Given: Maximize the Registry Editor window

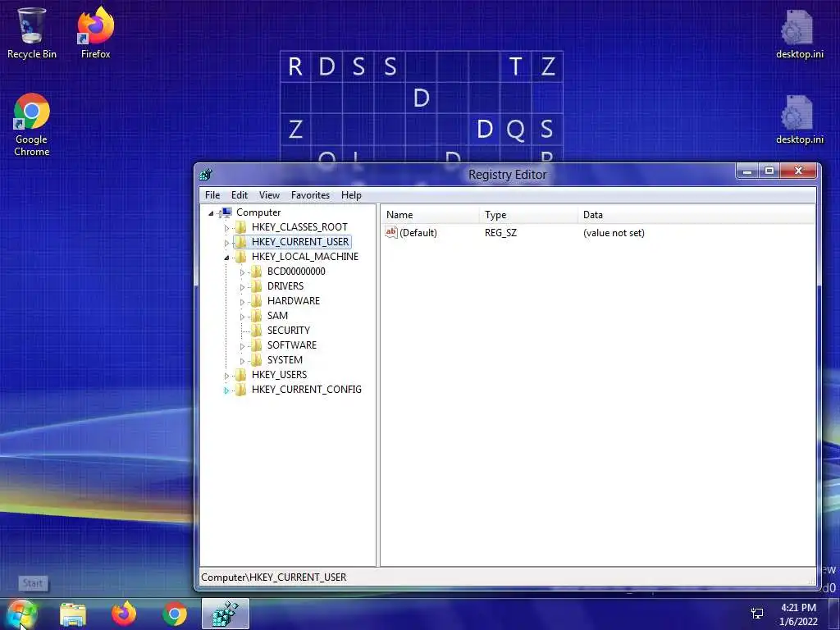Looking at the screenshot, I should [x=769, y=171].
